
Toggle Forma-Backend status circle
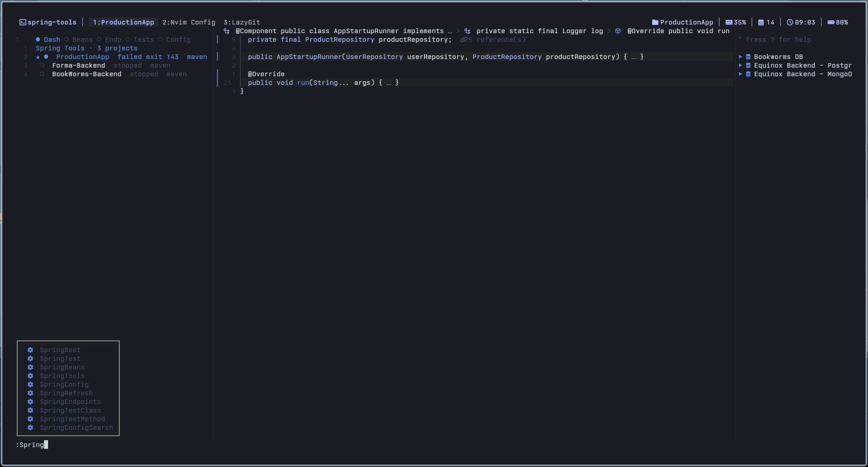(42, 65)
